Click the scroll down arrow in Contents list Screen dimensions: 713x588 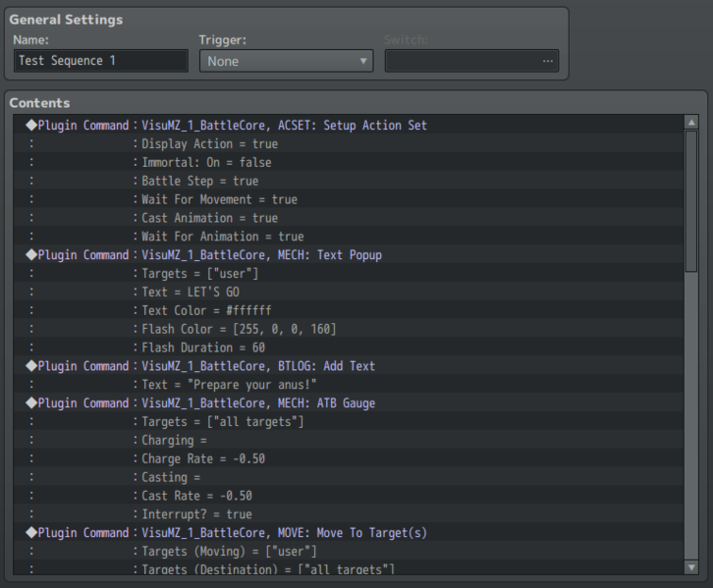(691, 567)
